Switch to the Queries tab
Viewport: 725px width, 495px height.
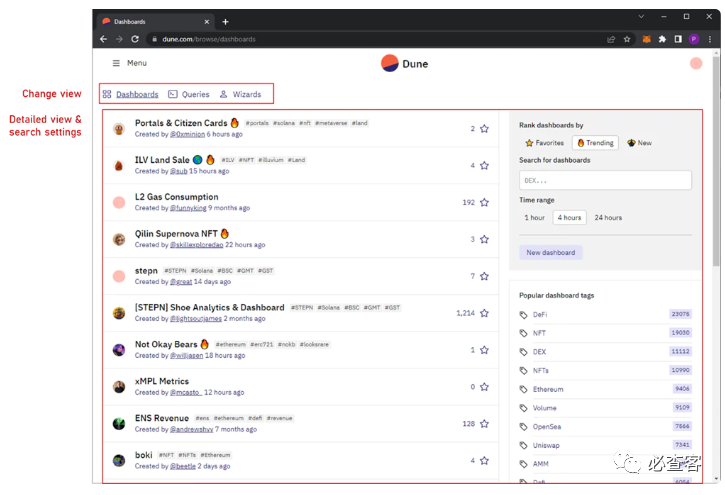[x=189, y=94]
